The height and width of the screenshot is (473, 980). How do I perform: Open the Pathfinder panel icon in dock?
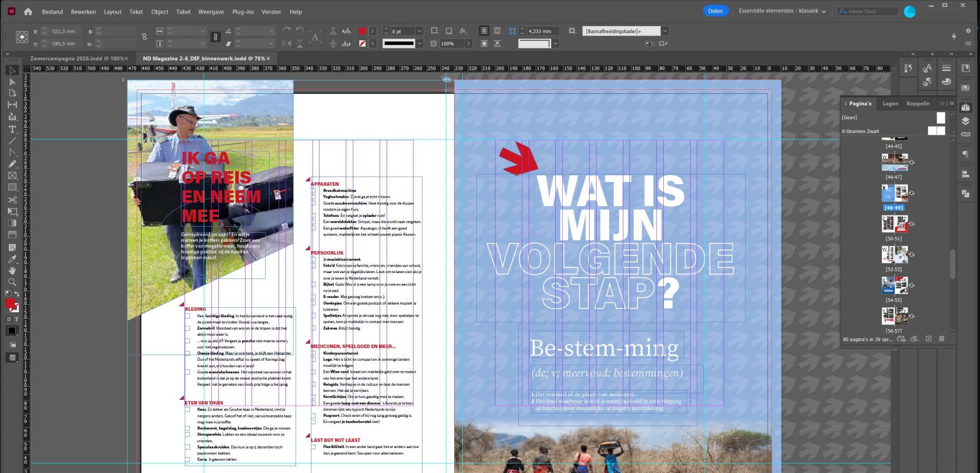965,193
